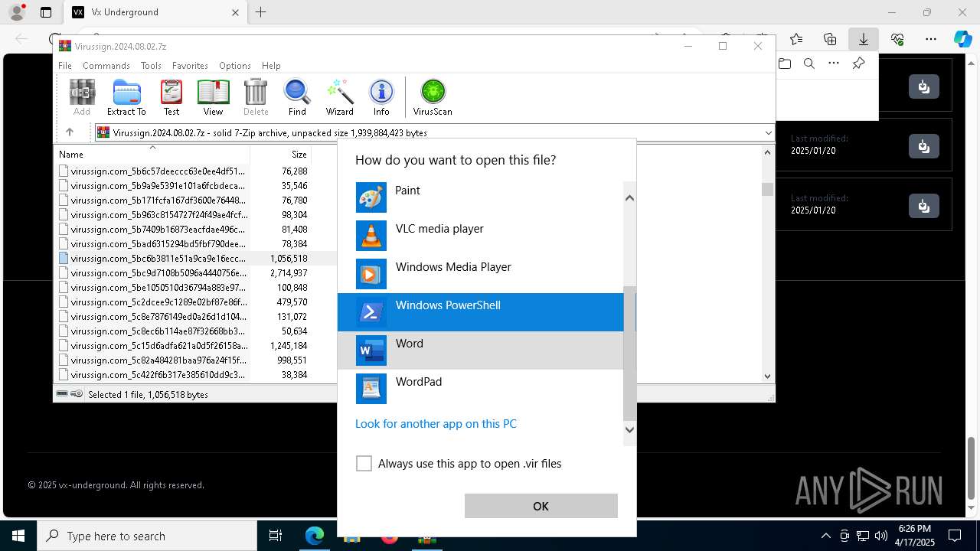Image resolution: width=980 pixels, height=551 pixels.
Task: Pin the Edge downloads panel
Action: pos(858,64)
